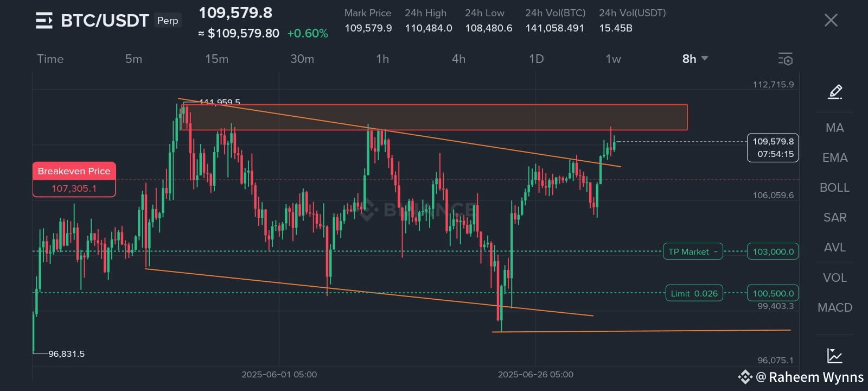Click the +0.60% price change
Image resolution: width=868 pixels, height=391 pixels.
[308, 34]
